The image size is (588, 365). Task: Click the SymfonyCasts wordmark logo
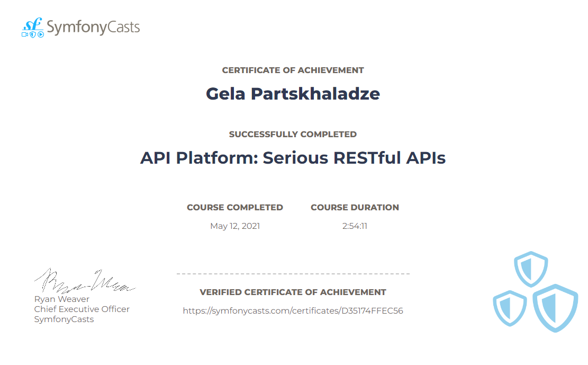pos(93,28)
